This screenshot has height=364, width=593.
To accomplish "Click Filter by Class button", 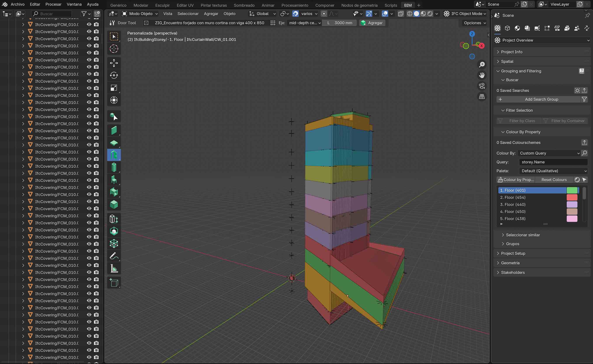I will click(519, 121).
